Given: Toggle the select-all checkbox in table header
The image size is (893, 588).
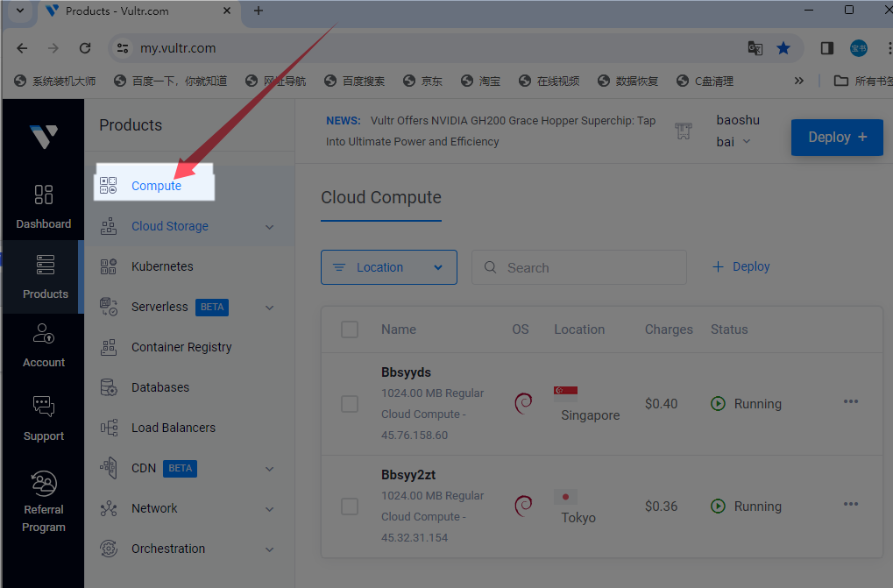Looking at the screenshot, I should (350, 329).
